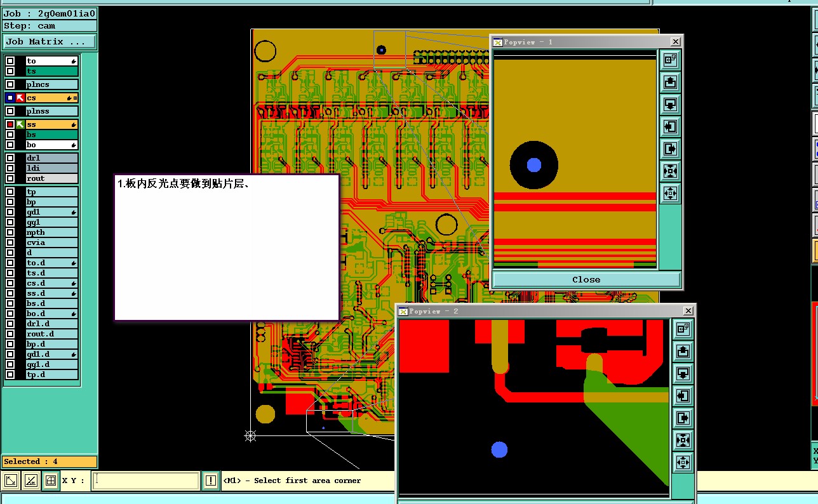This screenshot has width=818, height=504.
Task: Pan left in Popview 1
Action: point(671,127)
